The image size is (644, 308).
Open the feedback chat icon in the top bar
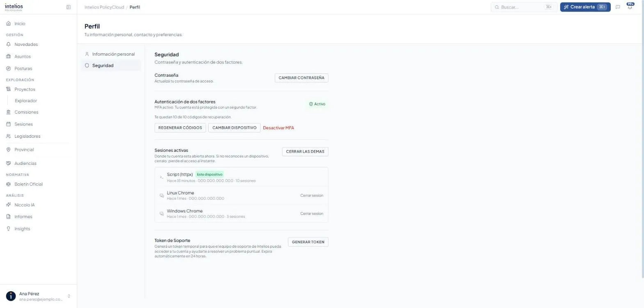pos(618,7)
